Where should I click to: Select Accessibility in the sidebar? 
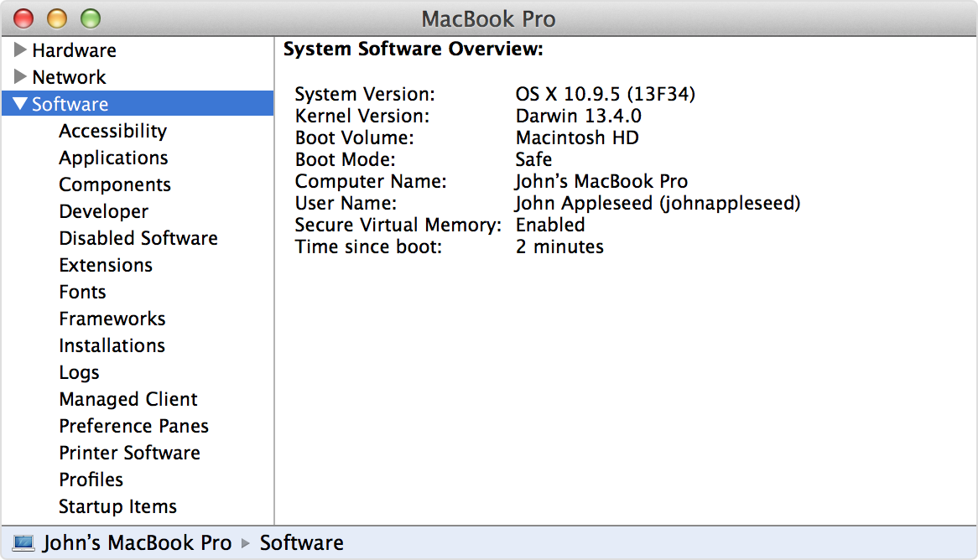tap(112, 131)
